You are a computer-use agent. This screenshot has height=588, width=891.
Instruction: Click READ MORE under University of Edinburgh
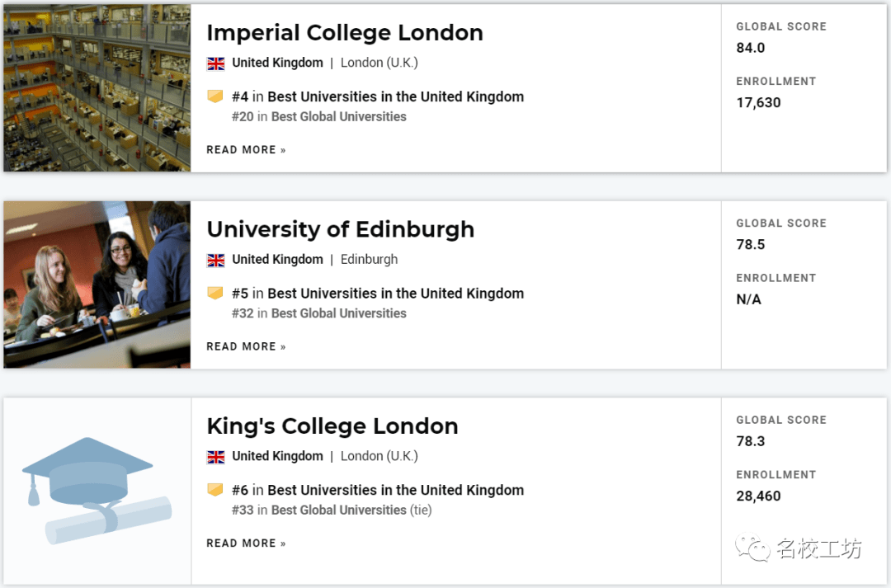pos(246,346)
